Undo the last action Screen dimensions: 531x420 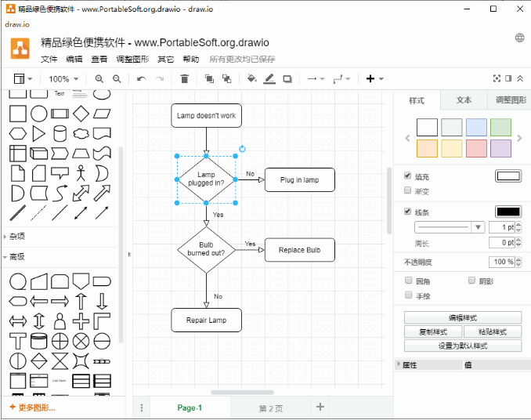[142, 79]
